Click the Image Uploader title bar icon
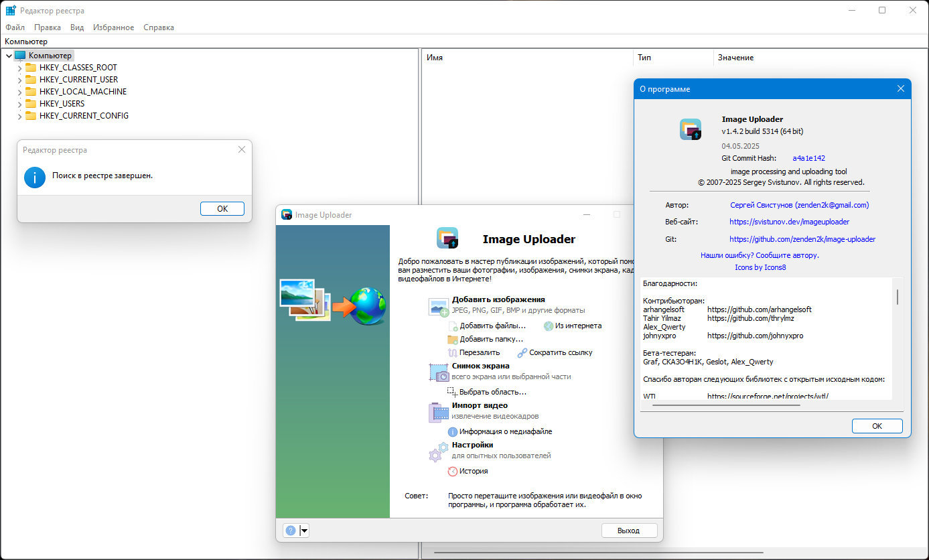929x560 pixels. 287,215
